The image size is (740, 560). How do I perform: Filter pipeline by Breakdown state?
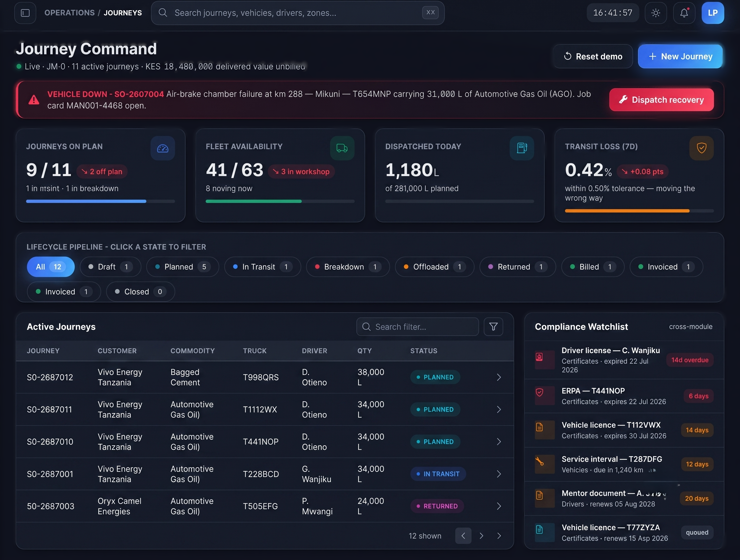[x=348, y=267]
